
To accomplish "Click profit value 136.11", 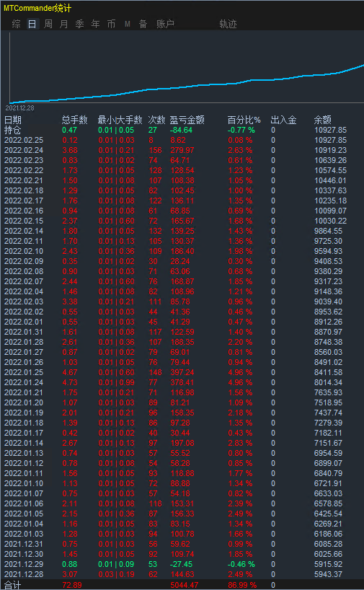I will coord(182,201).
